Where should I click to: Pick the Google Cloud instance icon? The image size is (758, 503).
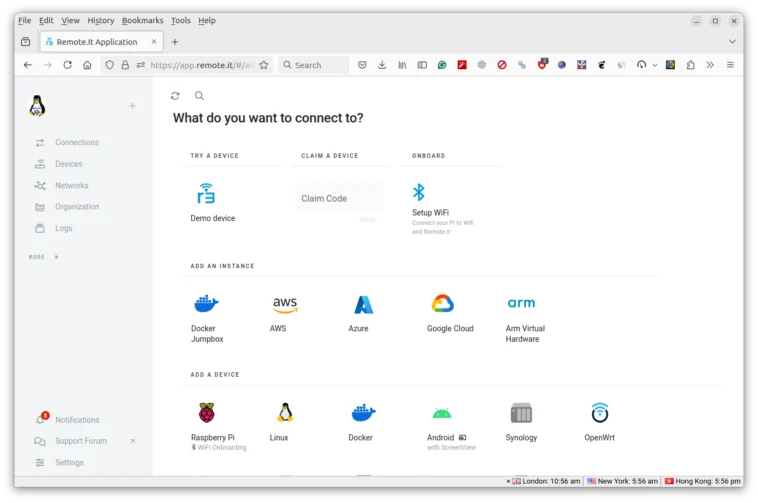442,304
